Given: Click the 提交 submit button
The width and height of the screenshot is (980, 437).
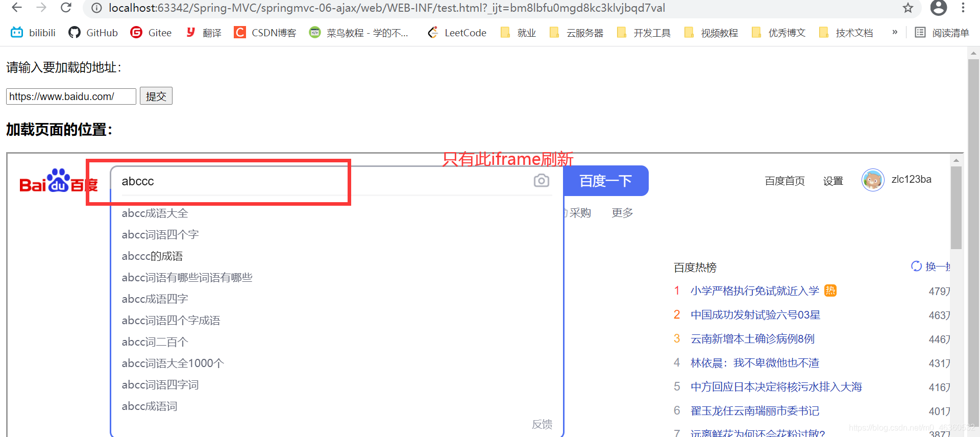Looking at the screenshot, I should coord(156,96).
